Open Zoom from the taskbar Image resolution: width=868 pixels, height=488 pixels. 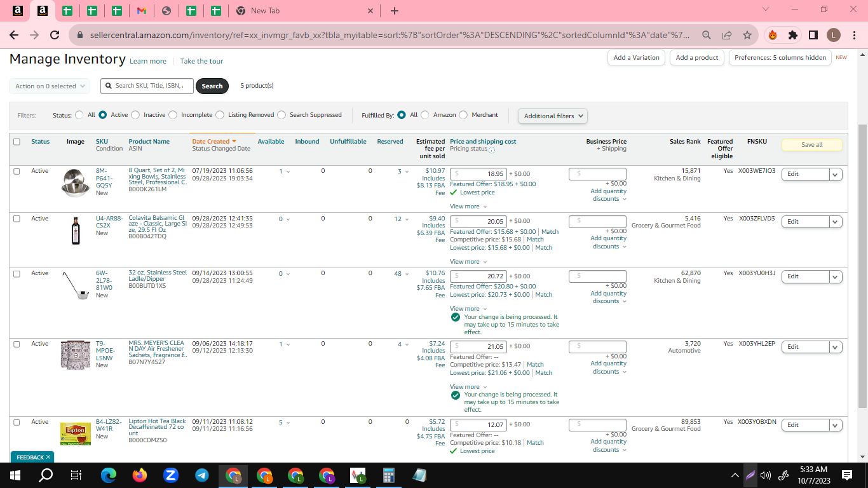click(x=170, y=475)
